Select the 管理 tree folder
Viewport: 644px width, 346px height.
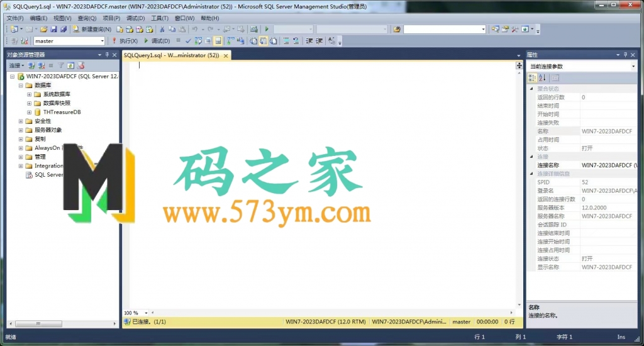pos(40,157)
